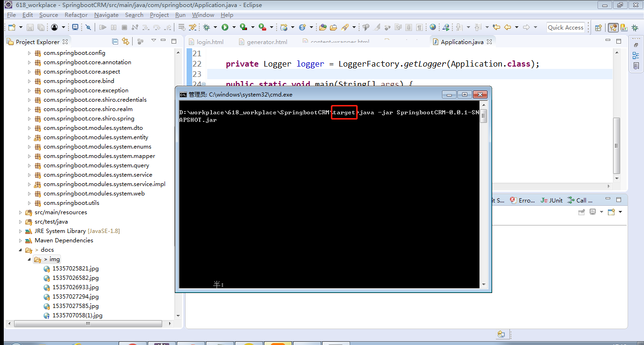Open the Refactor menu

click(76, 15)
